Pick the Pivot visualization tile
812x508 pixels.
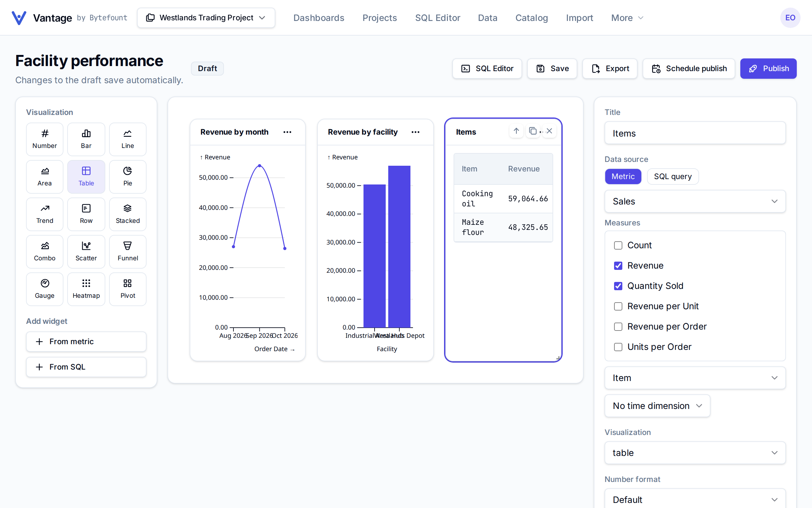click(128, 289)
